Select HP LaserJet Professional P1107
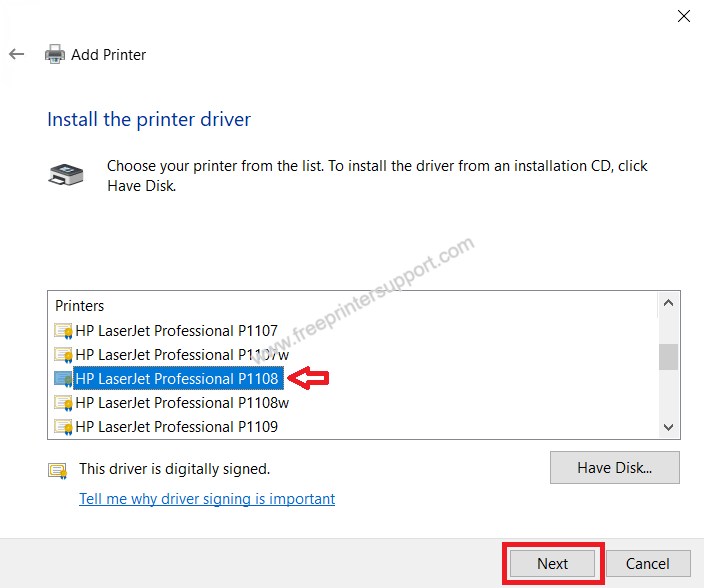Screen dimensions: 704x588 pyautogui.click(x=176, y=331)
